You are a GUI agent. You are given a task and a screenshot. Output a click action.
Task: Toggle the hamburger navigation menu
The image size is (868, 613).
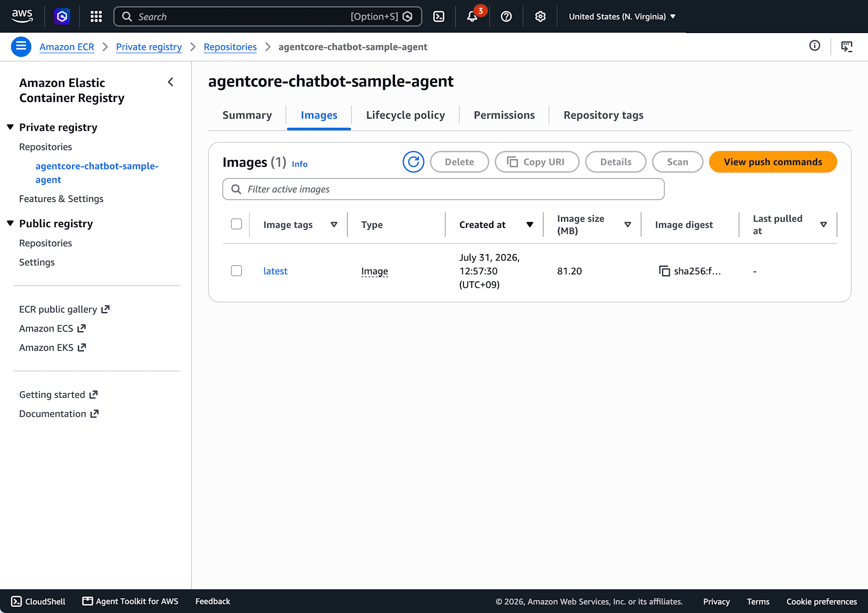pos(21,46)
